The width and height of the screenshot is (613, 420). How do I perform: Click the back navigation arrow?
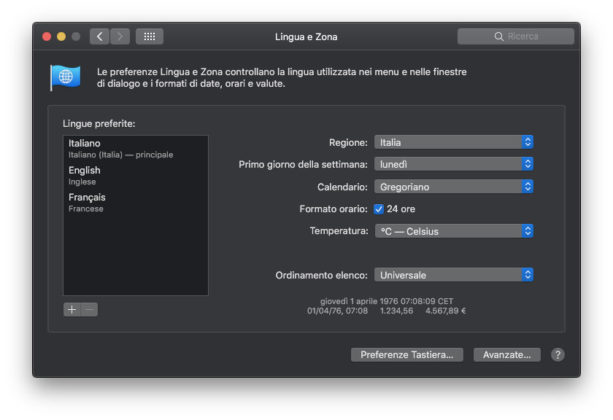100,37
